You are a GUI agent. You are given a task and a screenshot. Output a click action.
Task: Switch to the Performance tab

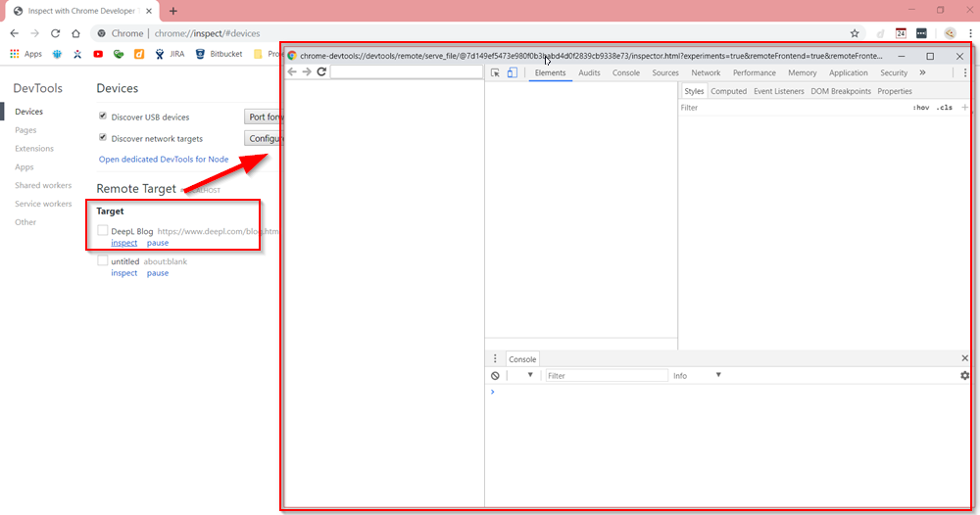pos(755,73)
